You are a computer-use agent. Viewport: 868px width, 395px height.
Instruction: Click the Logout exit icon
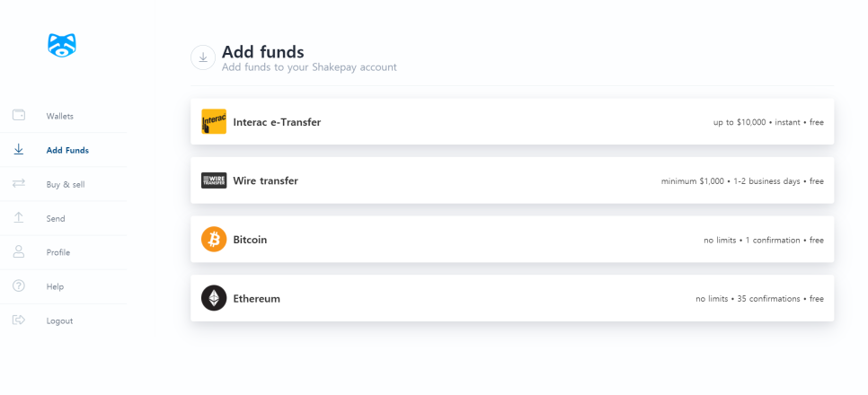tap(19, 320)
